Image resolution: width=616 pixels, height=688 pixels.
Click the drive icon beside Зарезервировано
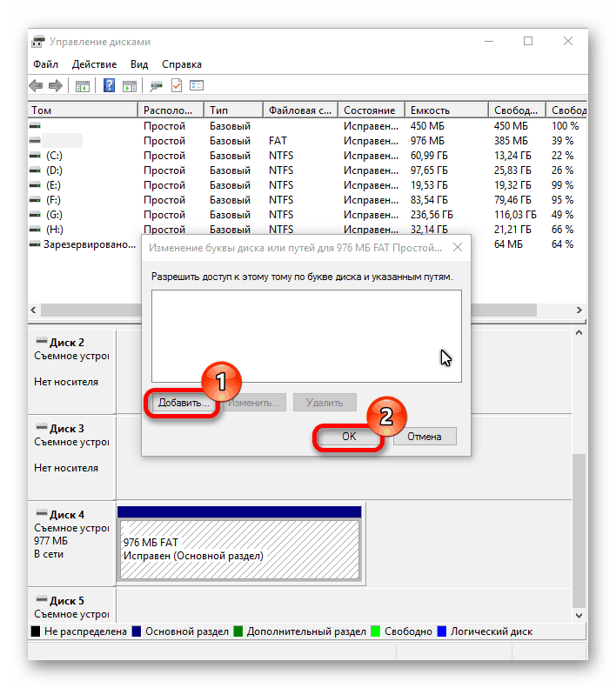point(35,244)
